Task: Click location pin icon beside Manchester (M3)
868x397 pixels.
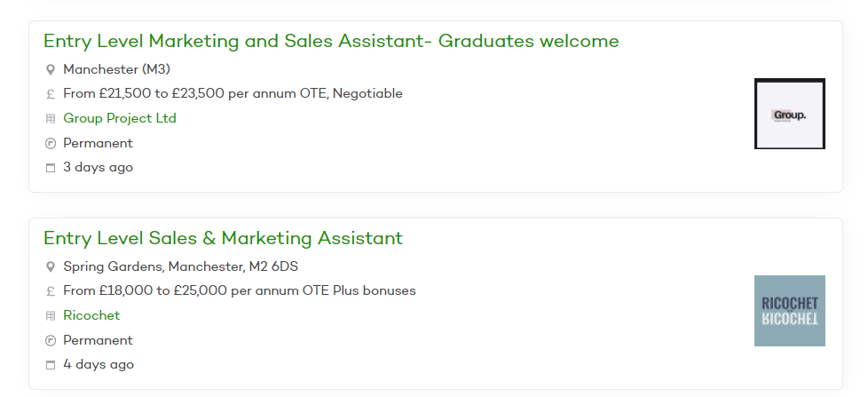Action: pyautogui.click(x=51, y=69)
